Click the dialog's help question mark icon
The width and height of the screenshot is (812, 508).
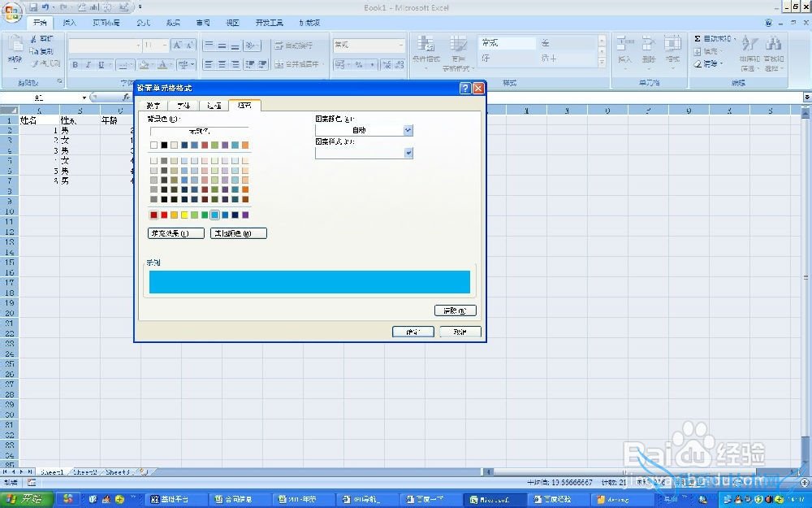click(465, 88)
